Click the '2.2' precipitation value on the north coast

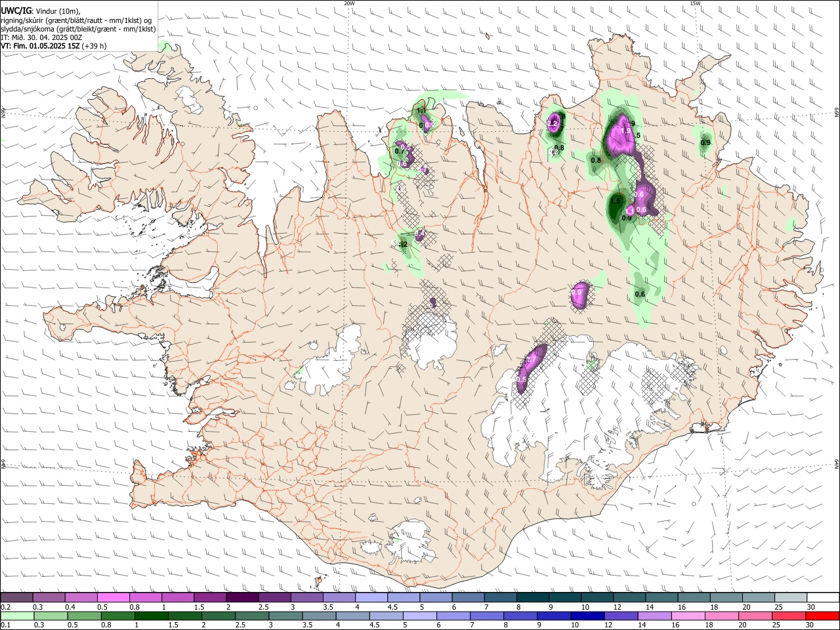click(x=552, y=123)
